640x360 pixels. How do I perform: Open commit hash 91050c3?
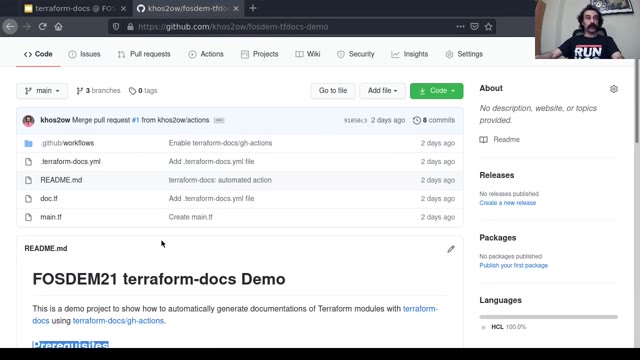point(355,120)
